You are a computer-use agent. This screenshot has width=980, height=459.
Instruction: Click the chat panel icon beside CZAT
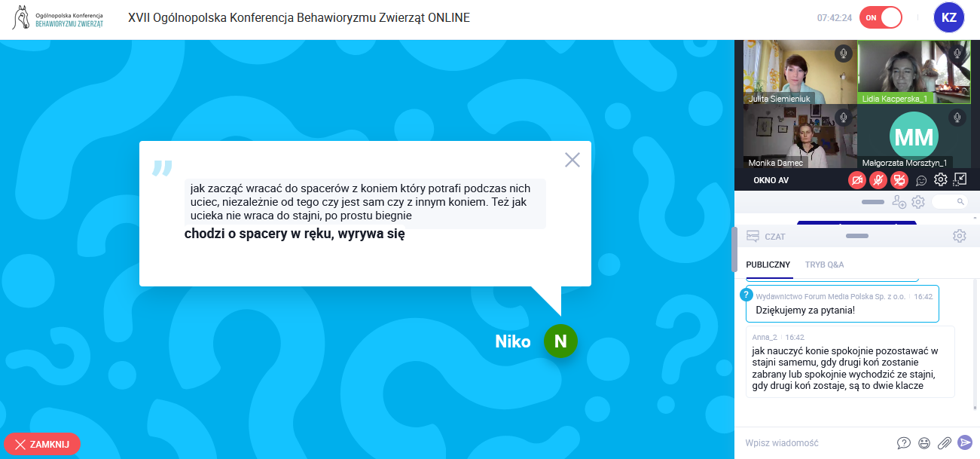click(x=753, y=236)
